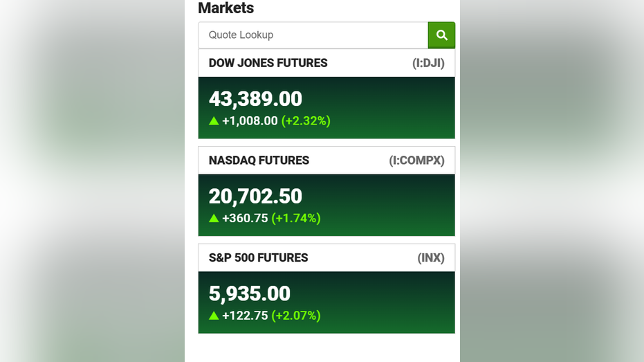The width and height of the screenshot is (644, 362).
Task: Click the +1.74% change percentage
Action: click(296, 218)
